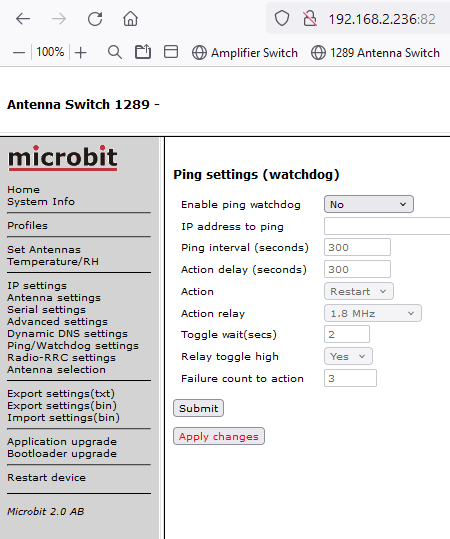The image size is (450, 539).
Task: Open the Relay toggle high dropdown
Action: tap(348, 356)
